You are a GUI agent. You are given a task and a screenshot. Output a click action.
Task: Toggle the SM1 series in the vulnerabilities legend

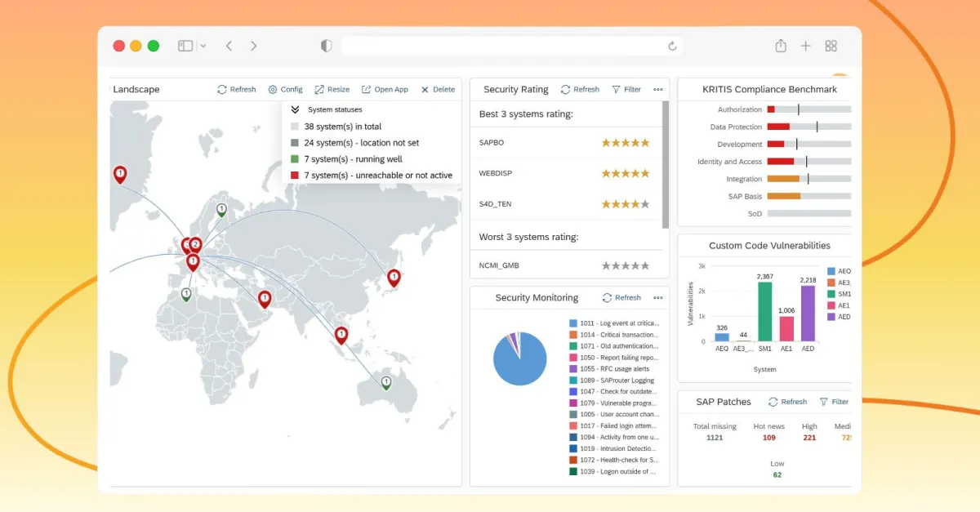tap(839, 293)
